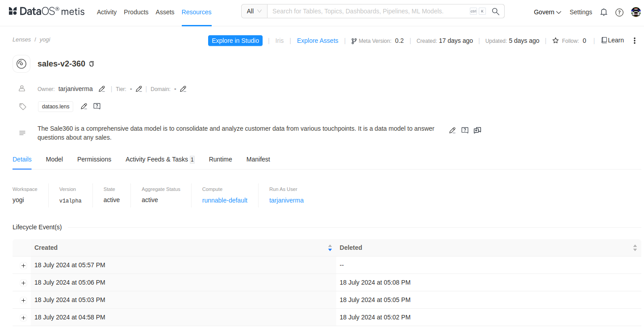Viewport: 644px width, 327px height.
Task: Expand the 05:06 PM lifecycle row
Action: tap(23, 283)
